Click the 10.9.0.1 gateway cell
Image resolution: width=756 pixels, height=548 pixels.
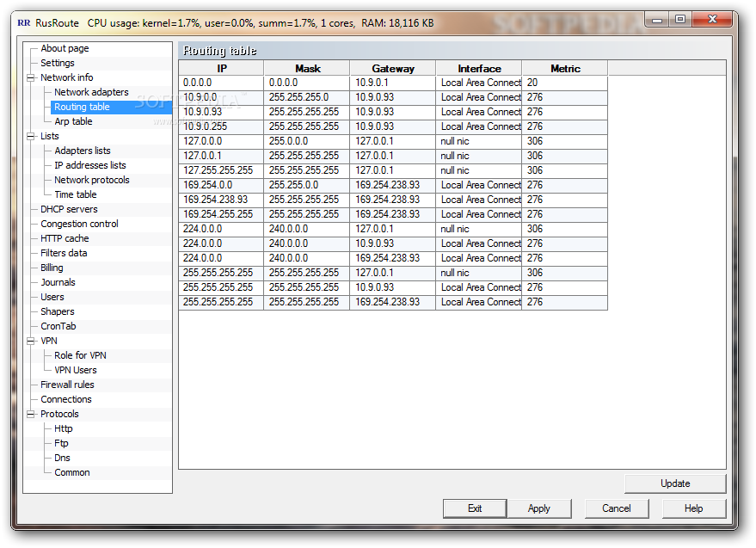[x=393, y=83]
